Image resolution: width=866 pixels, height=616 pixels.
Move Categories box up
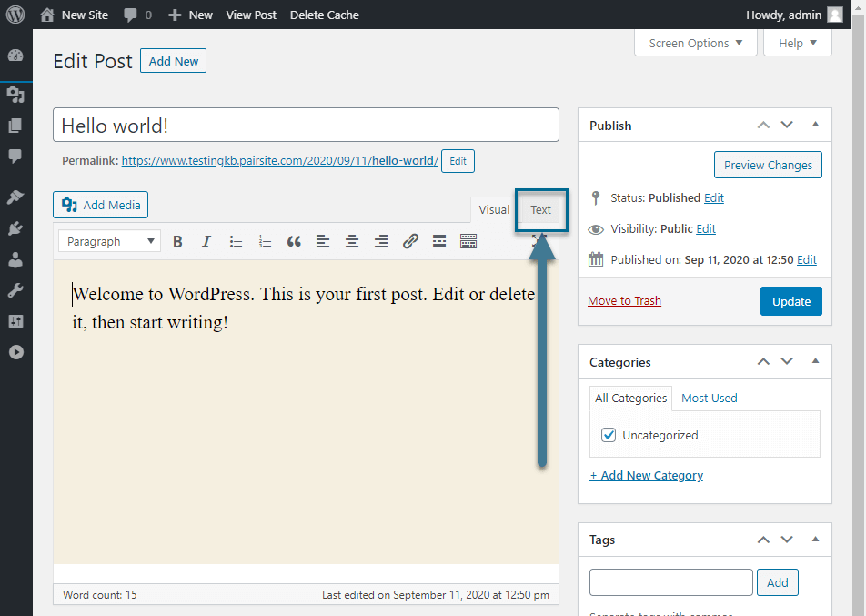click(763, 361)
